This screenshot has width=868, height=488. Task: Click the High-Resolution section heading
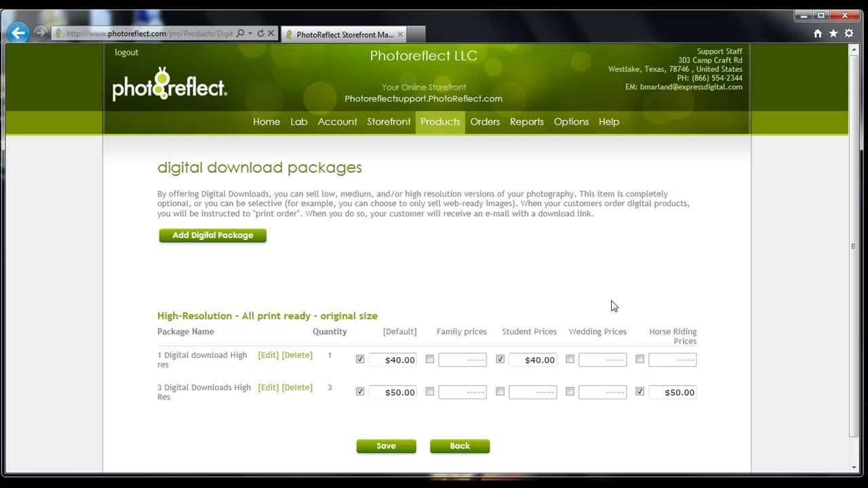point(267,316)
